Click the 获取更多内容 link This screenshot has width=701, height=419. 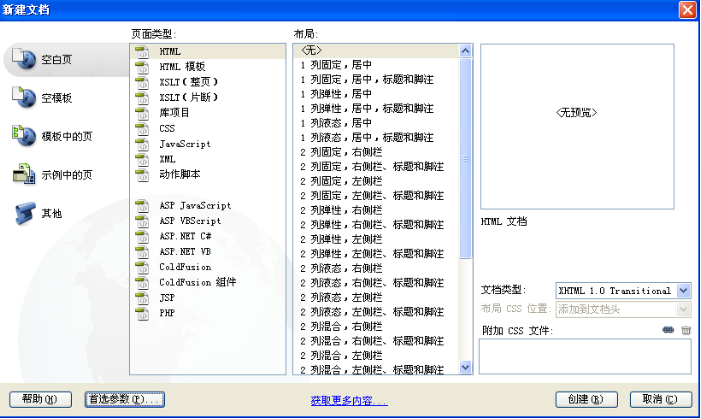pos(349,401)
